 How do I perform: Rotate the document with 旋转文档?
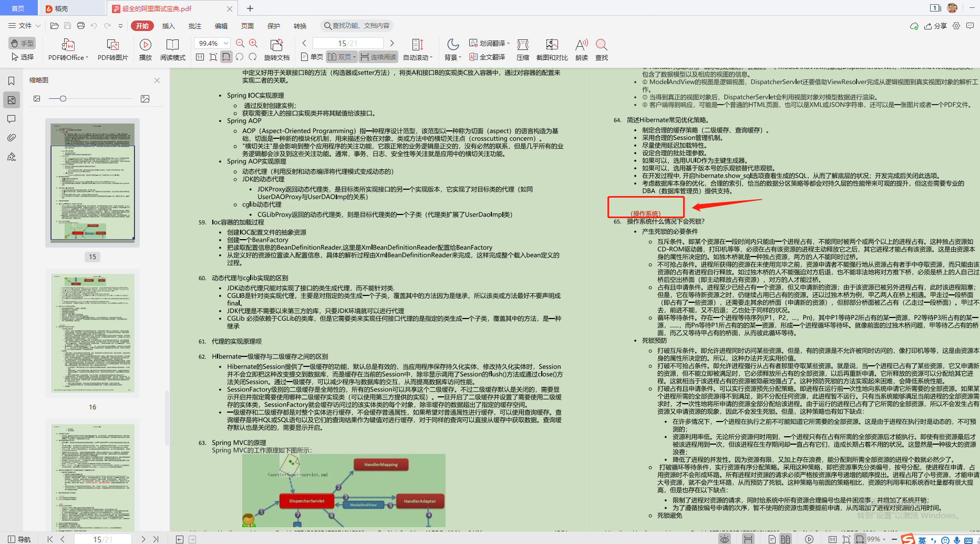276,50
